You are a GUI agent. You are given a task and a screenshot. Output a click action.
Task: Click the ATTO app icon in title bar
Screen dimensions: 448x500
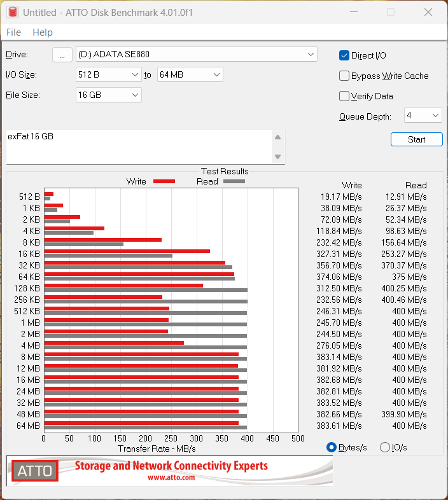click(x=13, y=12)
